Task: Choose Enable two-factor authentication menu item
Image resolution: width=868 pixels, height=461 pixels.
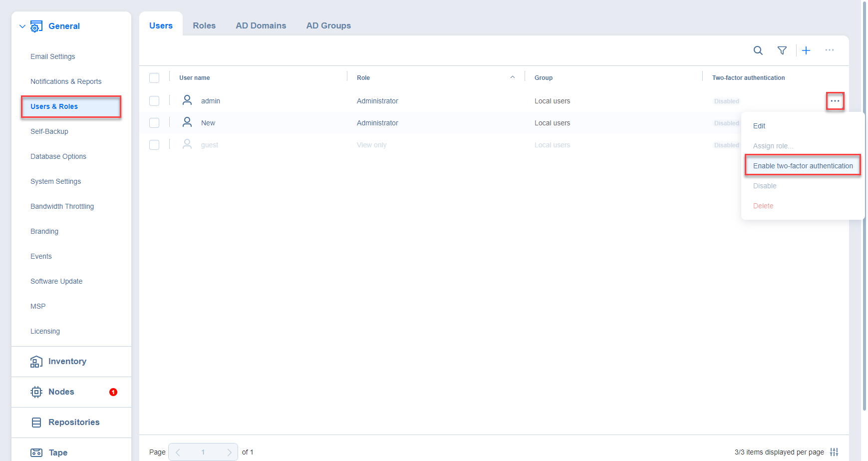Action: (802, 166)
